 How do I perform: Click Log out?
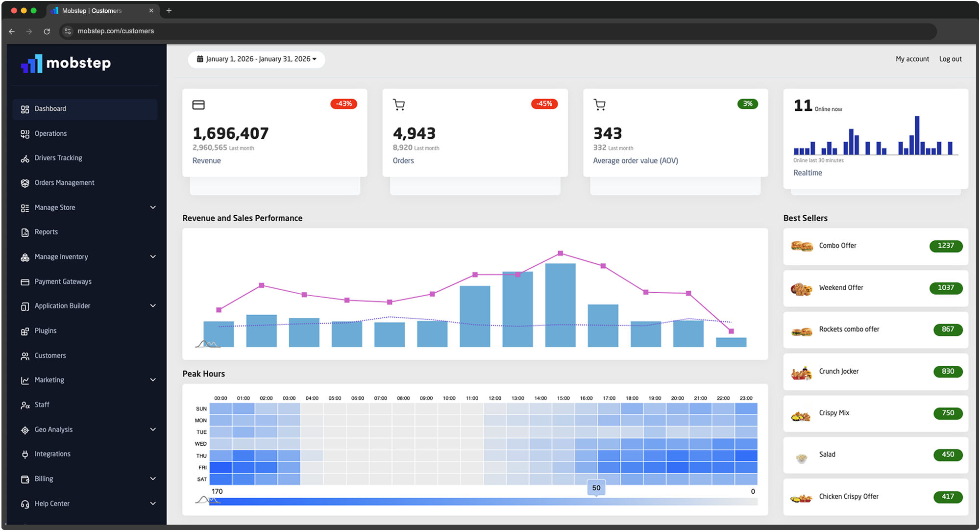click(x=950, y=59)
